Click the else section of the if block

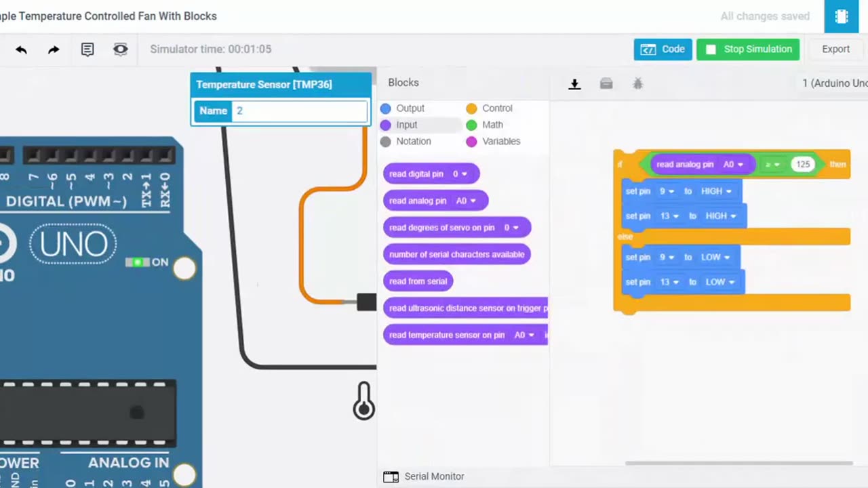(x=732, y=237)
